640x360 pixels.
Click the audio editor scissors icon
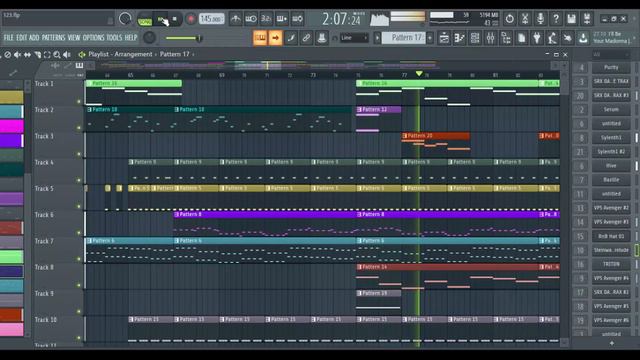point(525,19)
